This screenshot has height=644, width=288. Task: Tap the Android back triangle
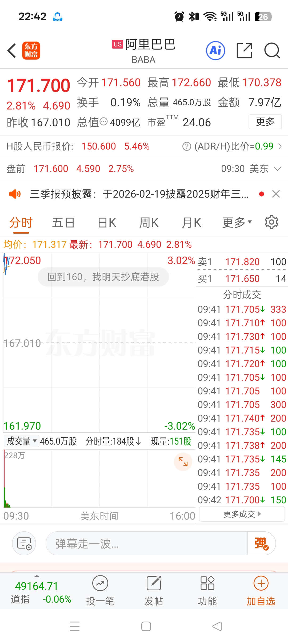pos(217,626)
